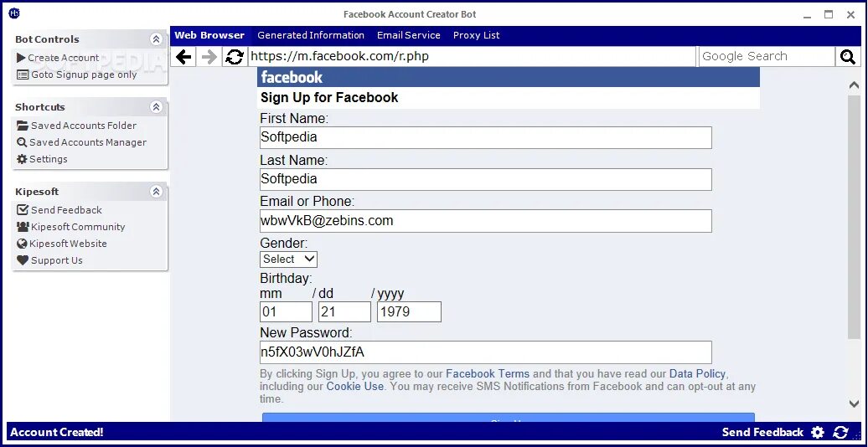Click the Google Search magnifier icon
Image resolution: width=868 pixels, height=447 pixels.
[x=848, y=56]
